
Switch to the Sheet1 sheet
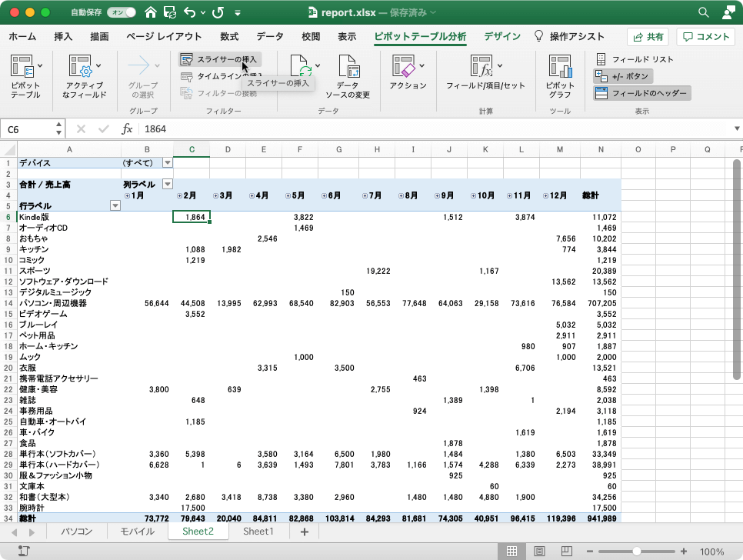[x=258, y=532]
